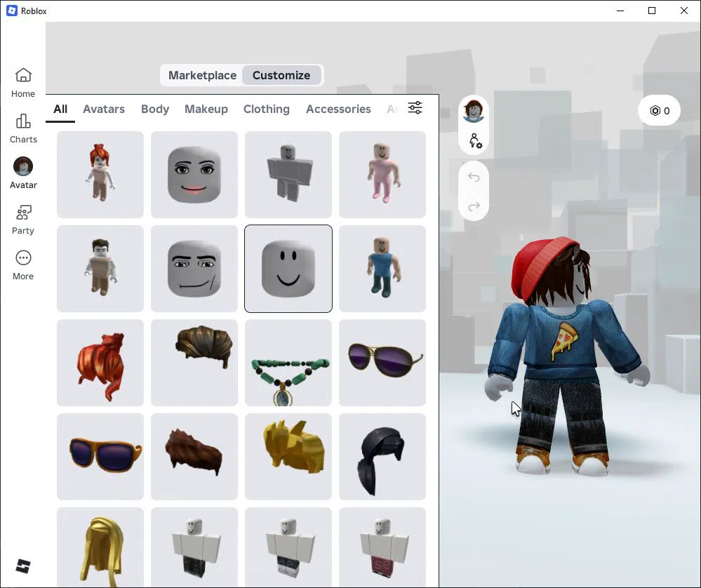This screenshot has width=701, height=588.
Task: Open the Avatar sidebar item
Action: (x=23, y=173)
